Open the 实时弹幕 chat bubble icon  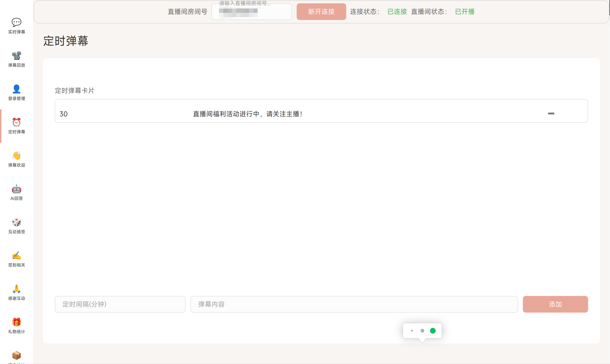pos(16,23)
